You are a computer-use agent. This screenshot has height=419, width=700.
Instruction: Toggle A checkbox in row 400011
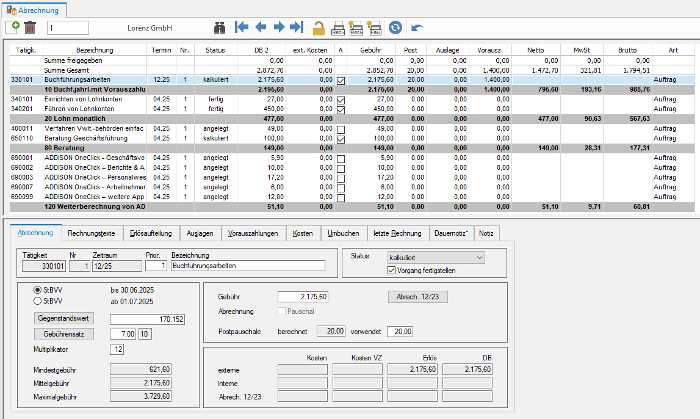point(341,130)
